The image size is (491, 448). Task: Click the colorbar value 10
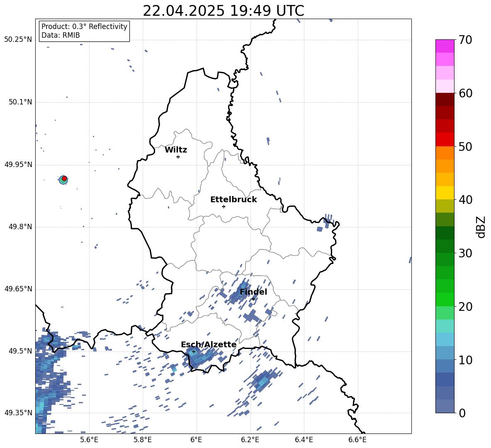pos(465,360)
